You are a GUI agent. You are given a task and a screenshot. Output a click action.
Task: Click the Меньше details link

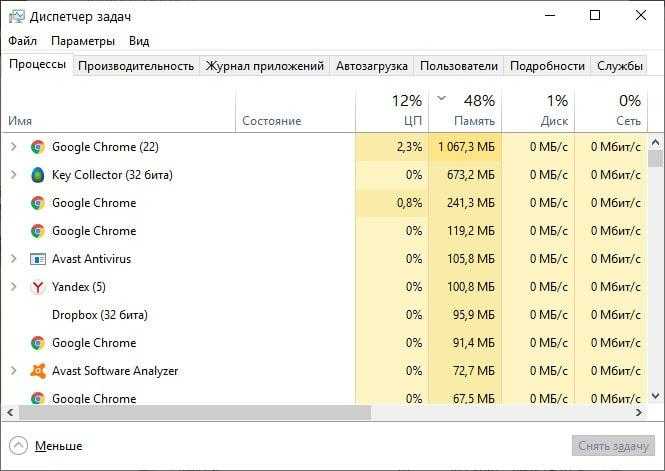coord(59,446)
